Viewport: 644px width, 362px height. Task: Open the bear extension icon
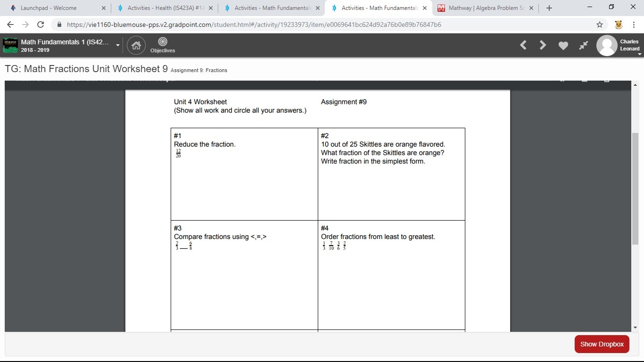point(619,25)
